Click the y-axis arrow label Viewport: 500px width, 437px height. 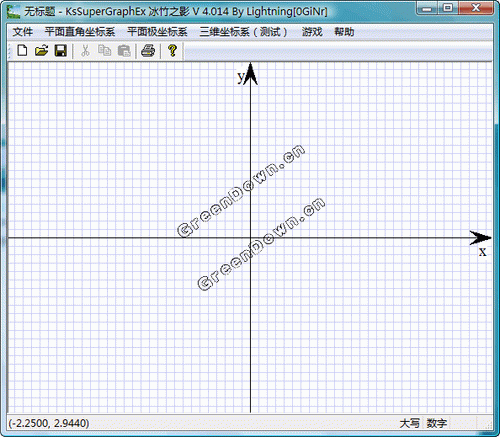coord(241,77)
